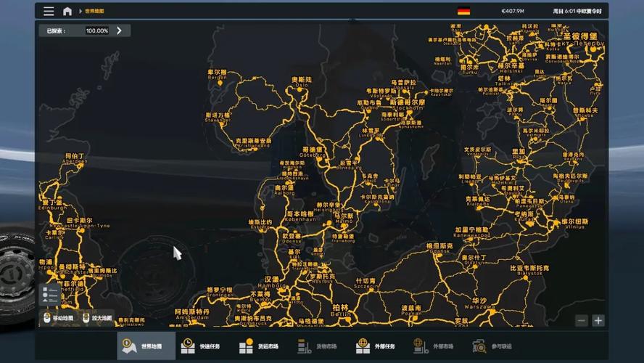Expand the 已探索 panel with the chevron arrow
This screenshot has height=363, width=644.
120,30
